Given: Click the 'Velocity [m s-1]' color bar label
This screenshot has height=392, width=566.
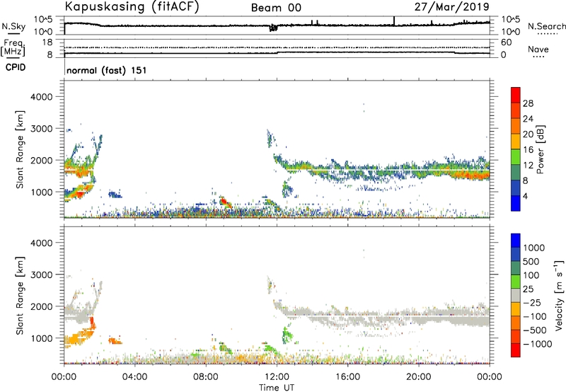Looking at the screenshot, I should pos(559,295).
